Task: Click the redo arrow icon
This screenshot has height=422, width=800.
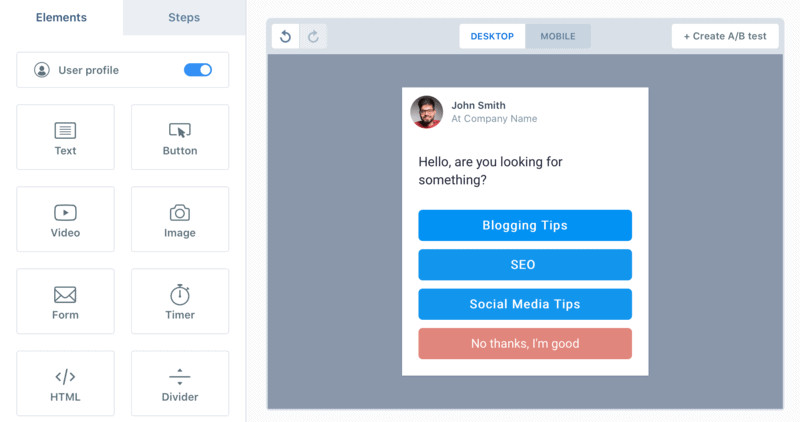Action: pos(313,37)
